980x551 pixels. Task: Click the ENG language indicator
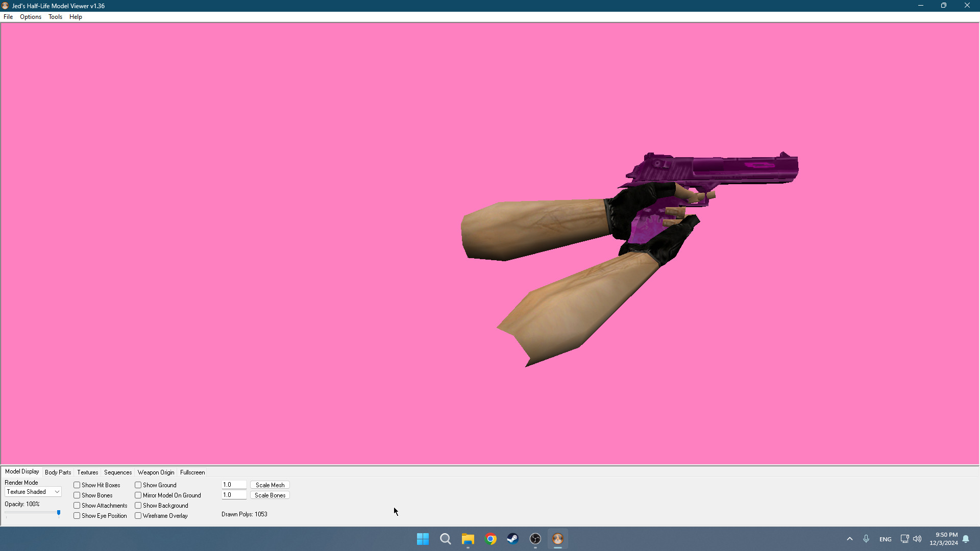[x=886, y=539]
